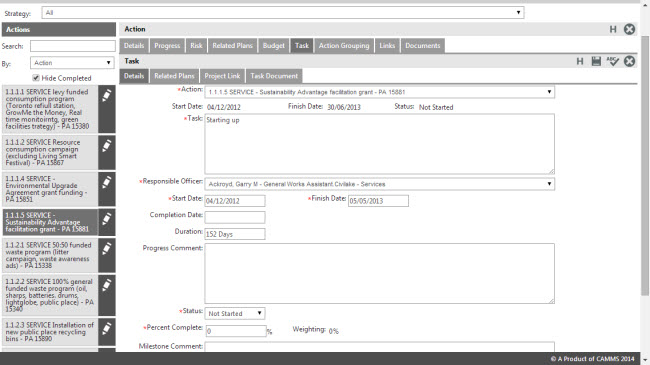Click the scrollbar down arrow

645,359
